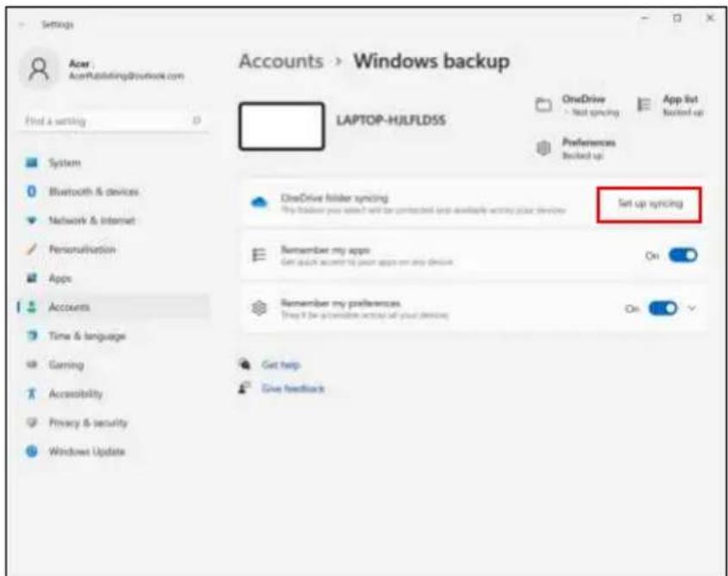Open Personalisation category

(x=115, y=249)
